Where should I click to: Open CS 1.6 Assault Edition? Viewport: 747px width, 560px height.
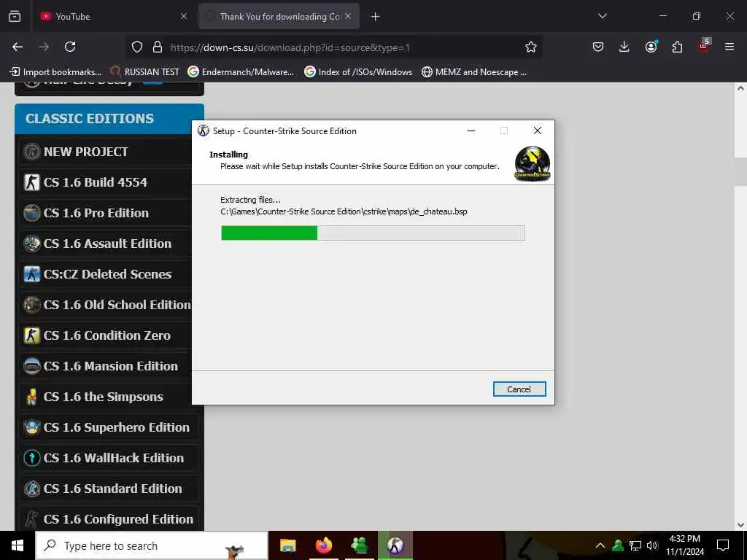tap(105, 244)
